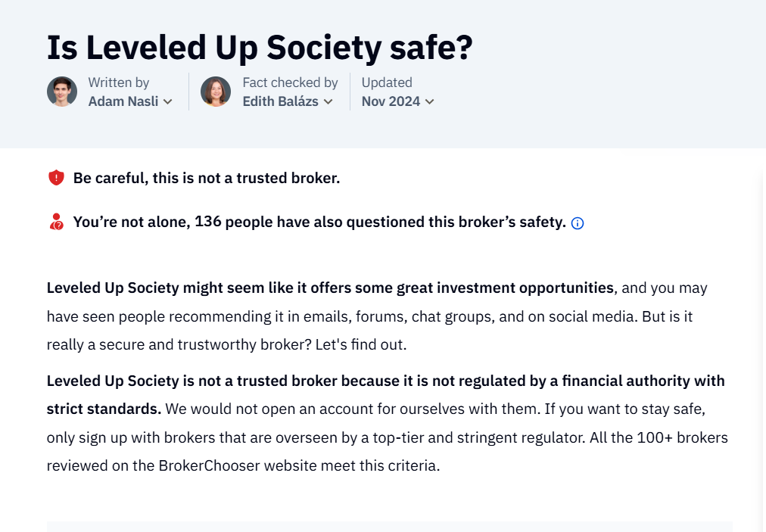Click the Nov 2024 updated date
The width and height of the screenshot is (766, 532).
point(391,101)
